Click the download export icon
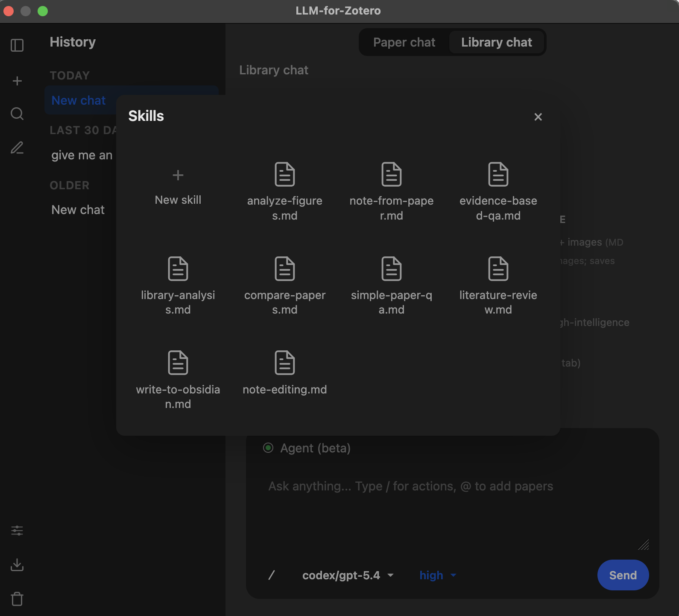 point(17,565)
